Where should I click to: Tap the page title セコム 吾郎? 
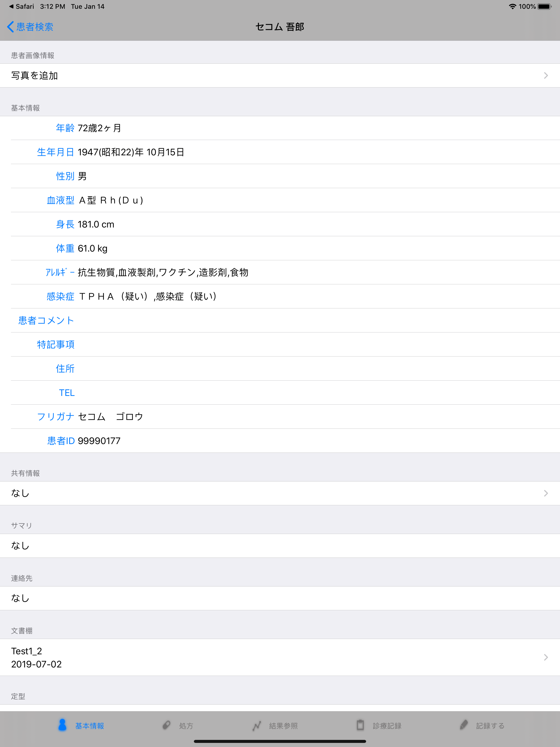click(x=280, y=27)
